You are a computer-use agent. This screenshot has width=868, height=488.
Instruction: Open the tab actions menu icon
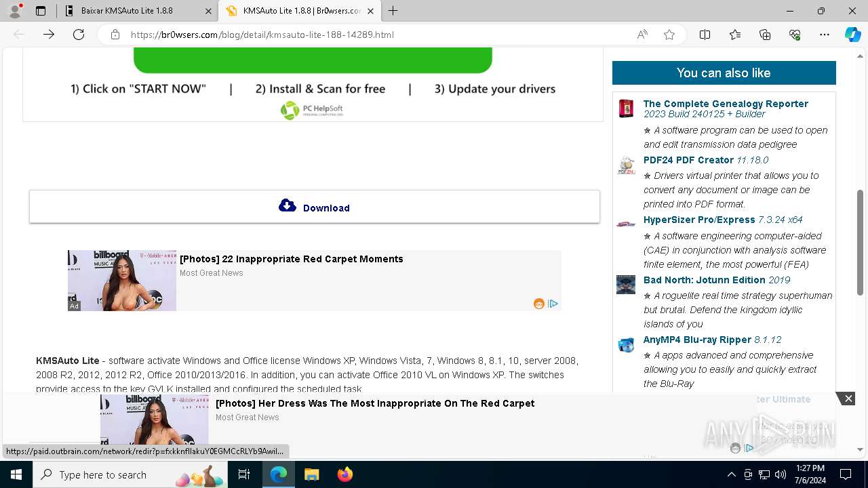[x=41, y=11]
